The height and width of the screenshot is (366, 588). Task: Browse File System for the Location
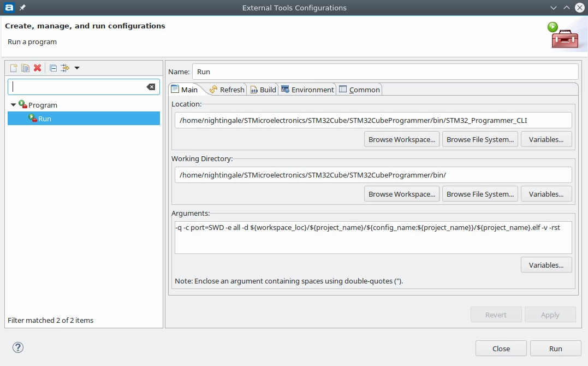[480, 139]
